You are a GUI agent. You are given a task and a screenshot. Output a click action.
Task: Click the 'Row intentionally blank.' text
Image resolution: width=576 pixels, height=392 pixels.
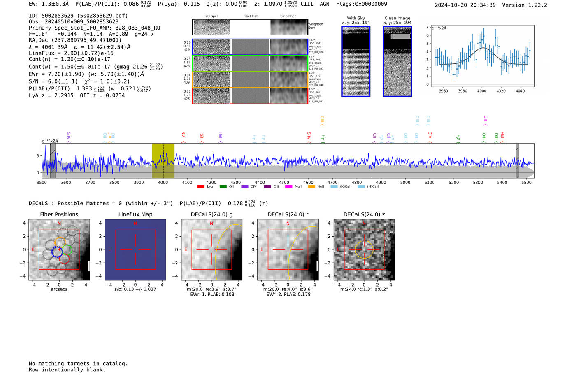[x=67, y=370]
